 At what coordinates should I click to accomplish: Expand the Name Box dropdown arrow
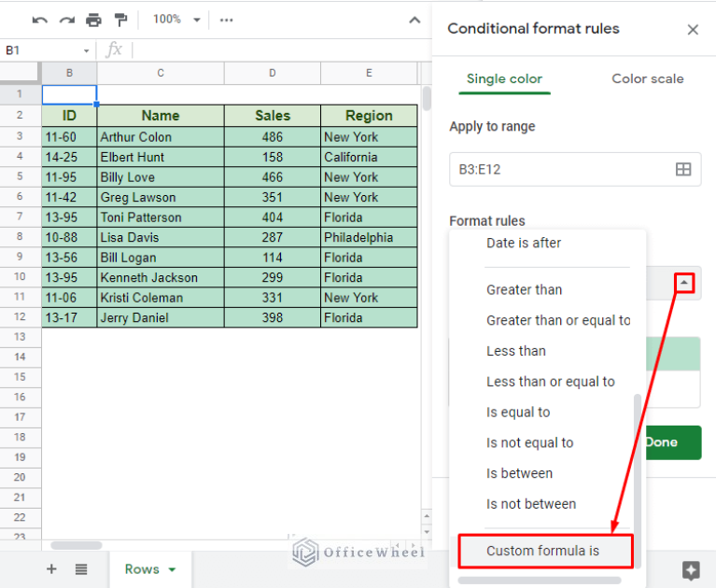(x=87, y=50)
